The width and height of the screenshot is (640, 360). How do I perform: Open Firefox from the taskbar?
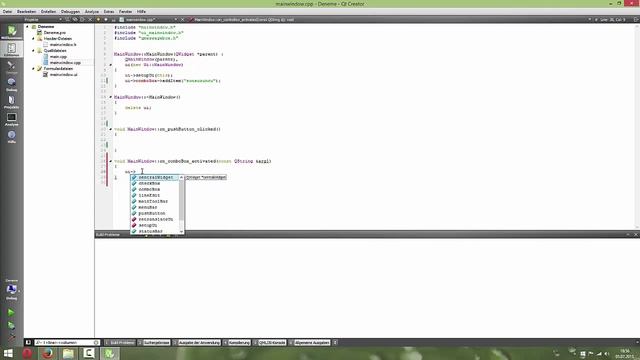click(x=48, y=353)
